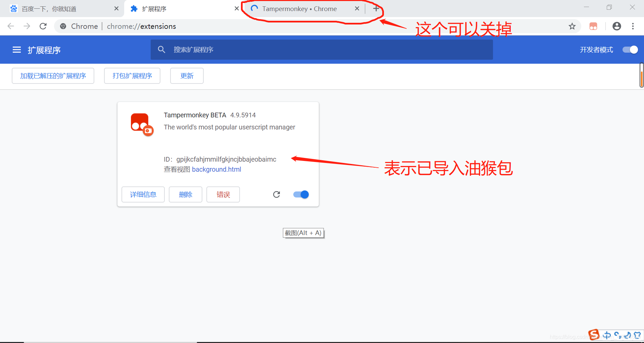Toggle 开发者模式 developer mode switch

630,50
